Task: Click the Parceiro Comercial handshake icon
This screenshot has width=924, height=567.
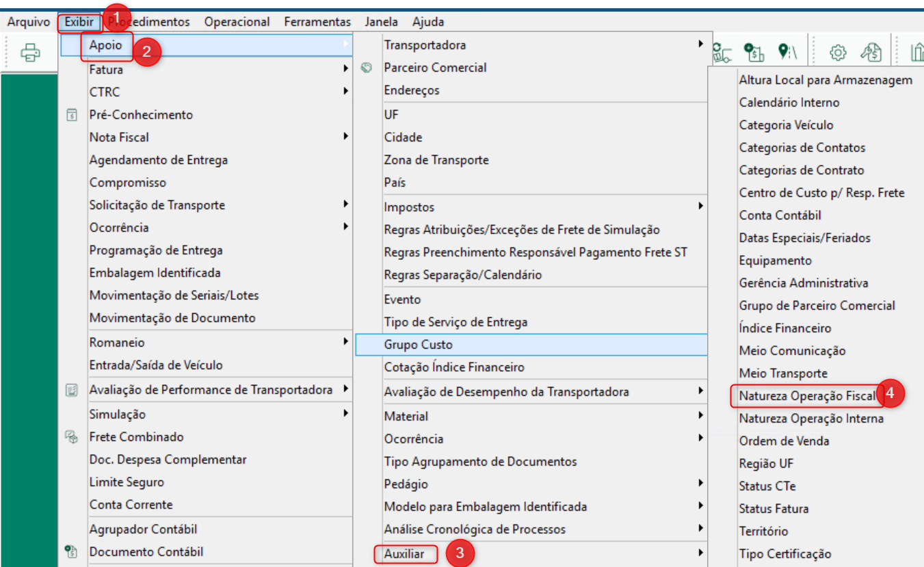Action: (367, 68)
